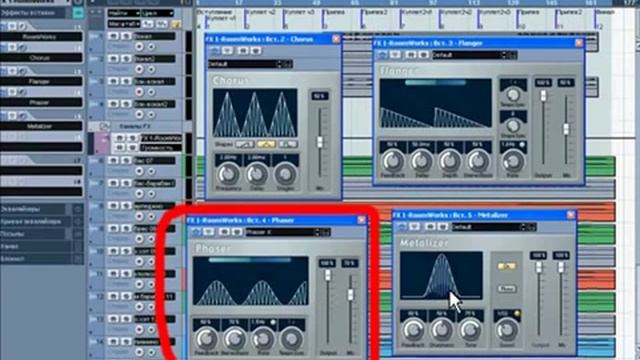This screenshot has width=640, height=360.
Task: Toggle tempo sync light on Flanger Rate
Action: [x=521, y=145]
